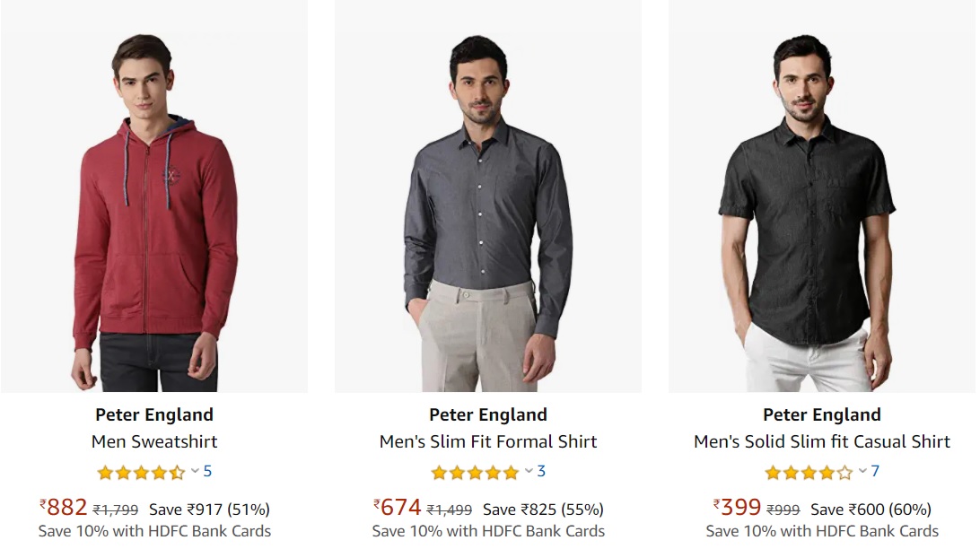Select Men's Slim Fit Formal Shirt title
The image size is (980, 549).
(488, 441)
